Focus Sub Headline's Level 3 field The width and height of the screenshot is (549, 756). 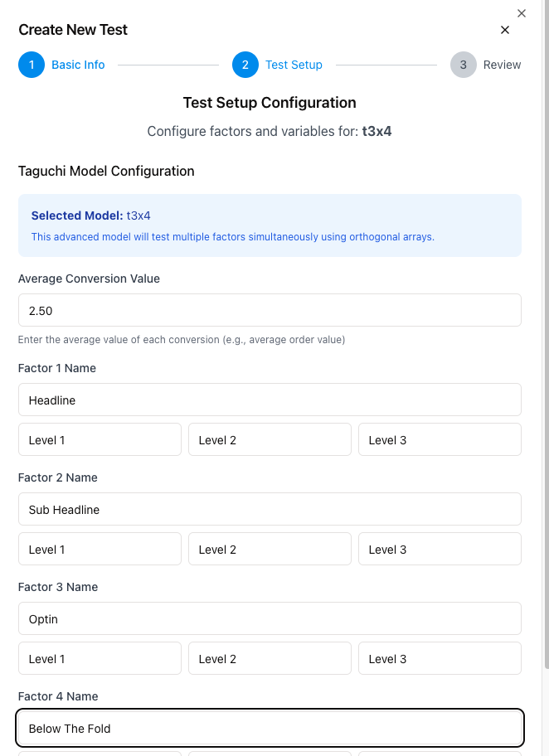click(x=440, y=549)
